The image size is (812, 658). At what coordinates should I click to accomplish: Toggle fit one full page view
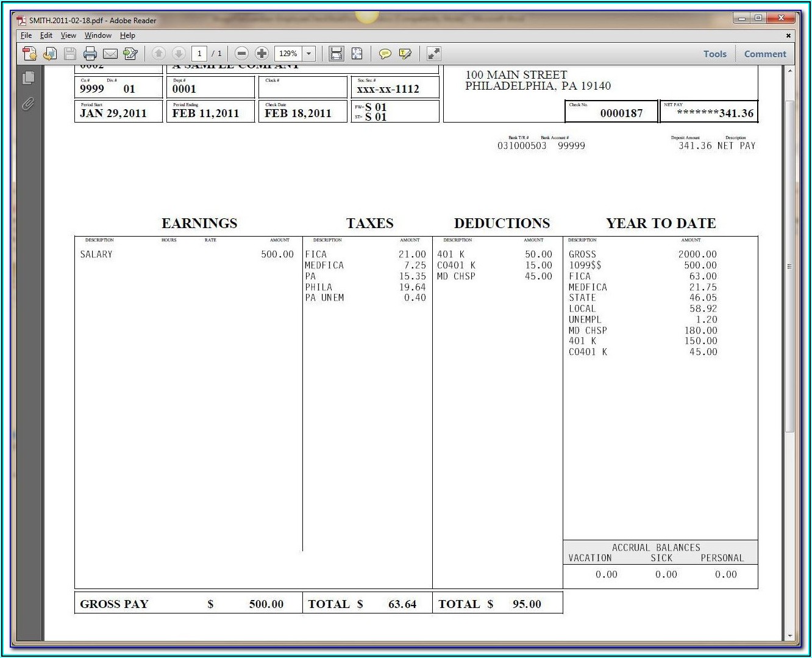[357, 54]
